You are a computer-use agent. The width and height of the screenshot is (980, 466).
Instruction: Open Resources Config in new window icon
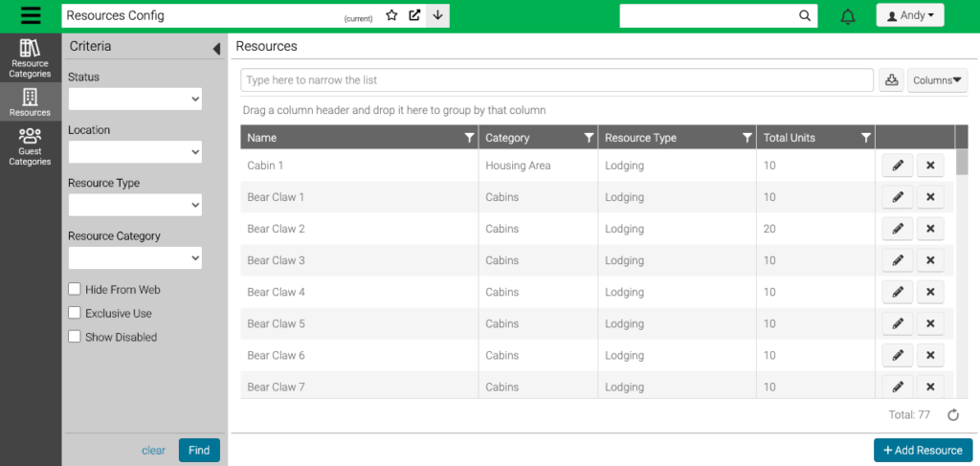pos(414,15)
